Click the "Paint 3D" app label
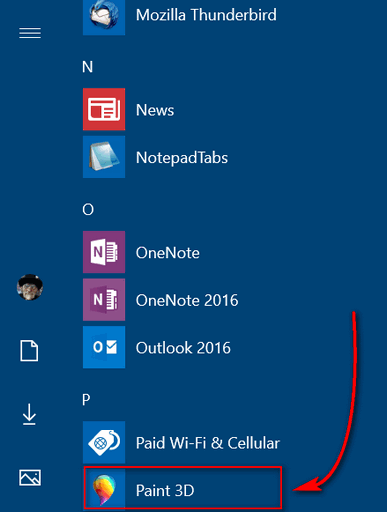 [x=165, y=491]
